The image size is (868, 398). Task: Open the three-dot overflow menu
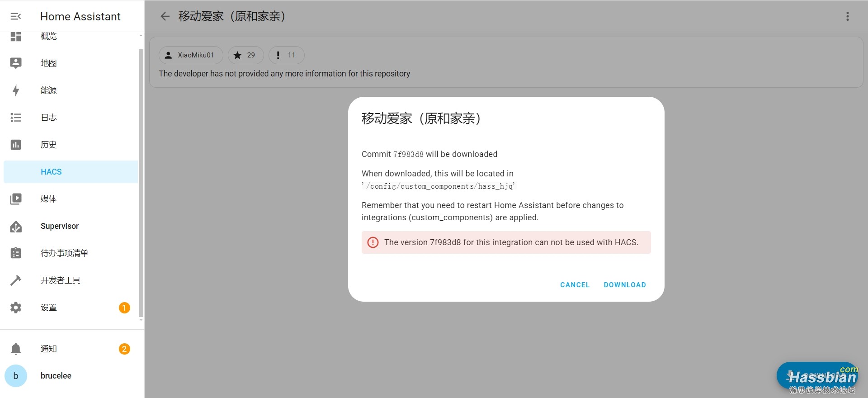pyautogui.click(x=848, y=16)
